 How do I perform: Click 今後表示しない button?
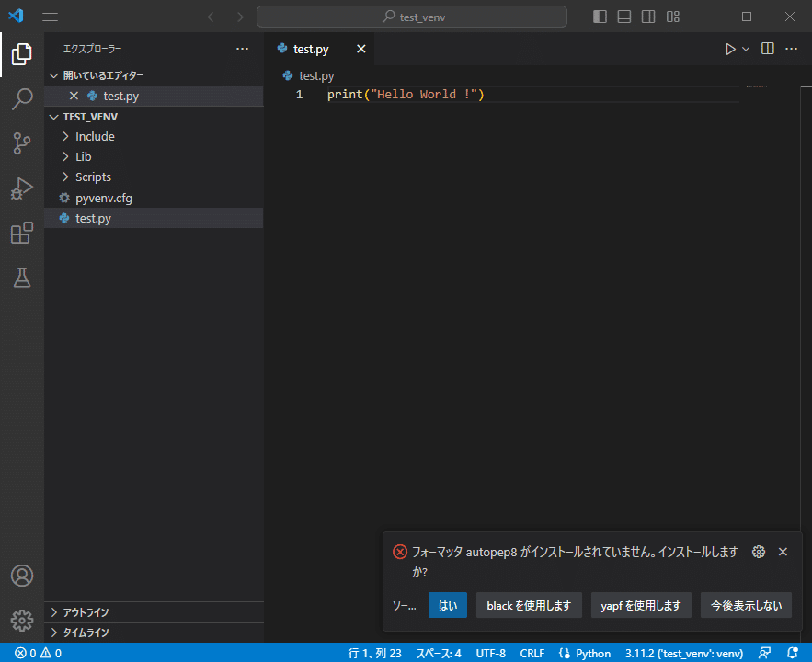pos(746,605)
